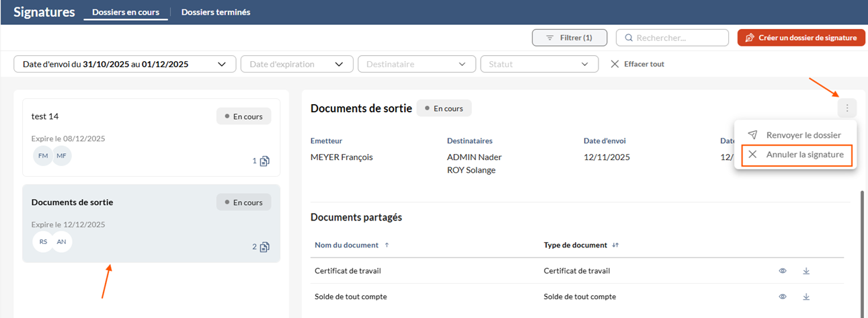Switch to Dossiers terminés tab
Viewport: 868px width, 318px height.
pyautogui.click(x=215, y=12)
